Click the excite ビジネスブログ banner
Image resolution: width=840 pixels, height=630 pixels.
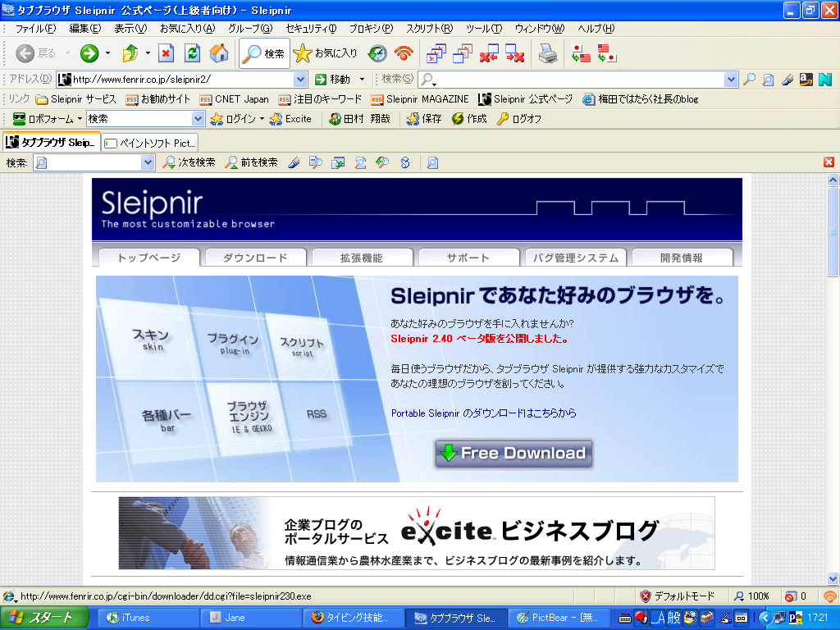coord(417,533)
